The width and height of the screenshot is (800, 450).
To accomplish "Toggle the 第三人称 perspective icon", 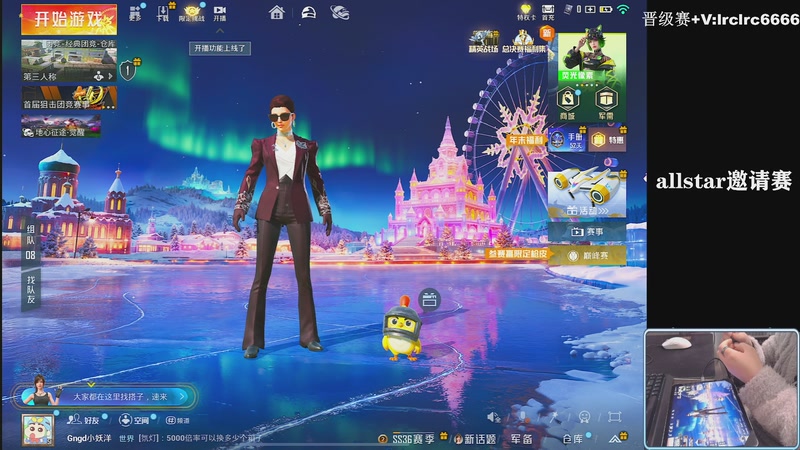I will (x=98, y=77).
